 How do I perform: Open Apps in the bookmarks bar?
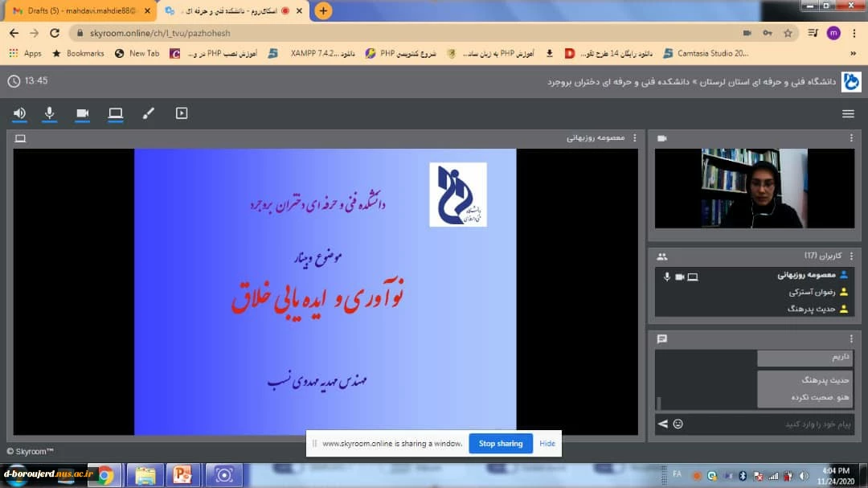(x=26, y=53)
